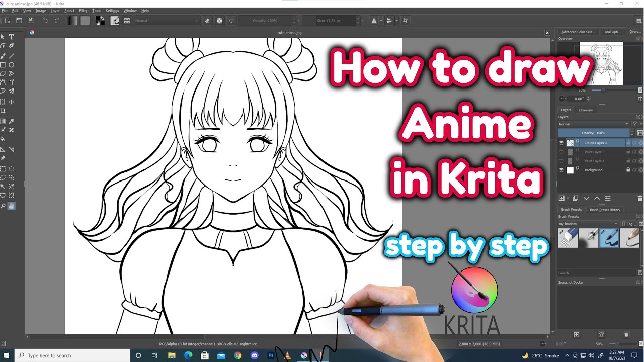Screen dimensions: 644x362
Task: Click the foreground/background color swatch
Action: 100,21
